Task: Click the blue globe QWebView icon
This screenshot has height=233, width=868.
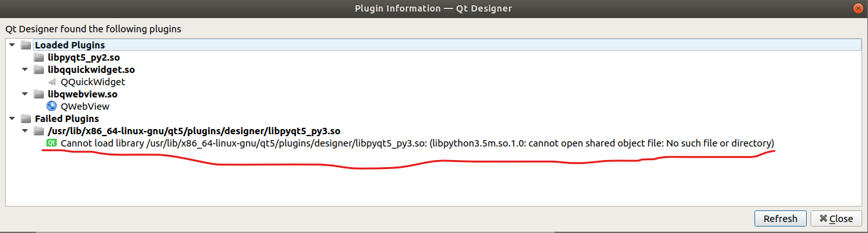Action: [x=52, y=106]
